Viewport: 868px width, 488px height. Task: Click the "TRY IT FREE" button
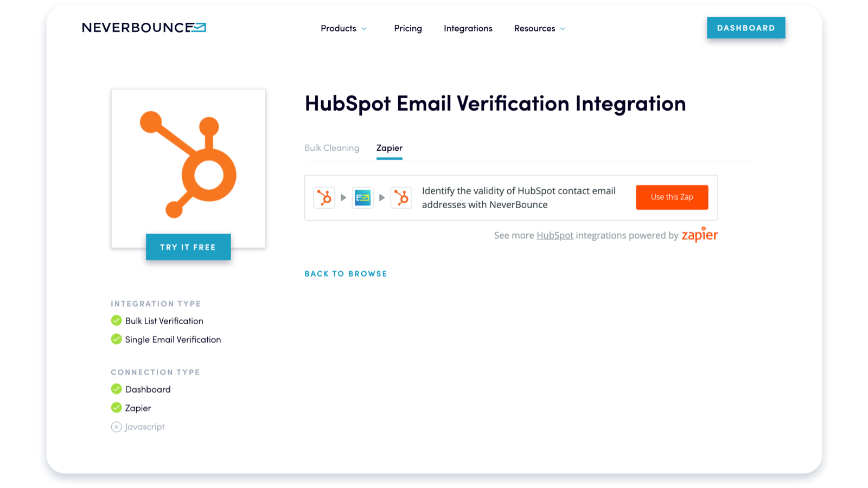[188, 247]
